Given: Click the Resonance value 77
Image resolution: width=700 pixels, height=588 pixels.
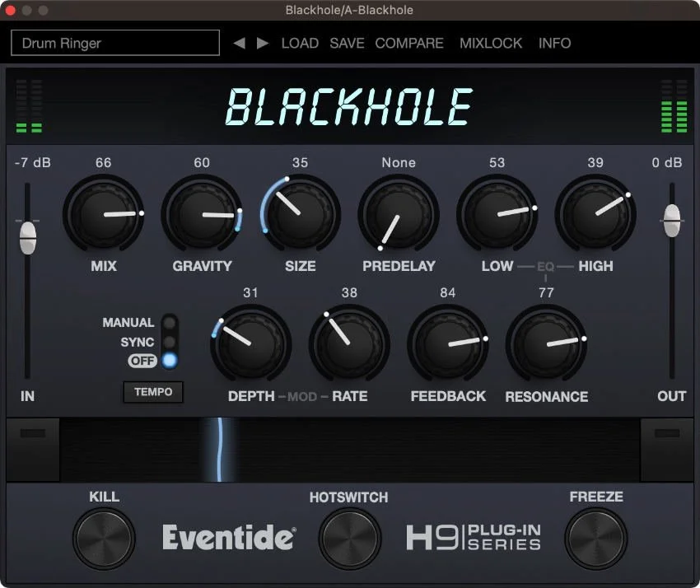Looking at the screenshot, I should tap(546, 293).
